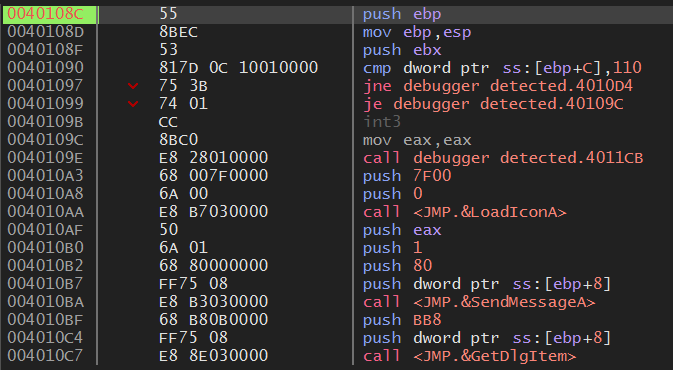
Task: Click opcode bytes 68 007F0000
Action: click(x=213, y=176)
